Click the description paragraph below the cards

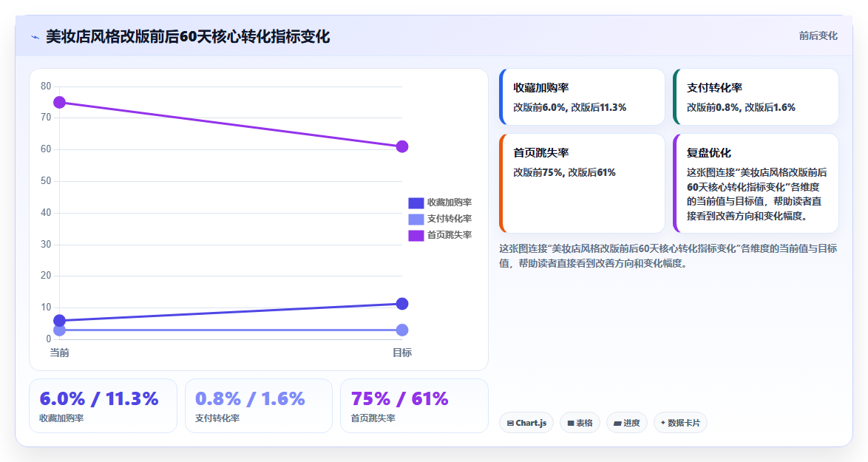point(668,256)
